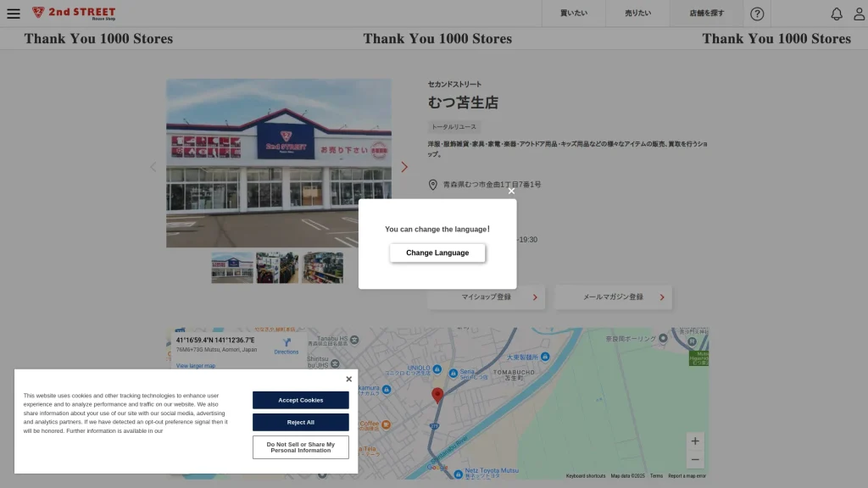868x488 pixels.
Task: Click the UNIQLO map marker
Action: coord(437,369)
